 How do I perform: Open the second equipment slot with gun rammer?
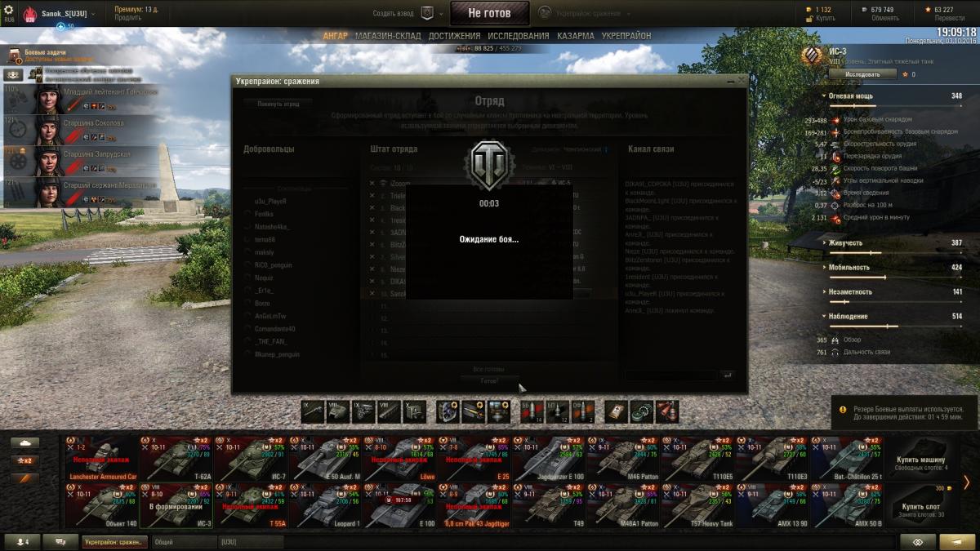474,411
